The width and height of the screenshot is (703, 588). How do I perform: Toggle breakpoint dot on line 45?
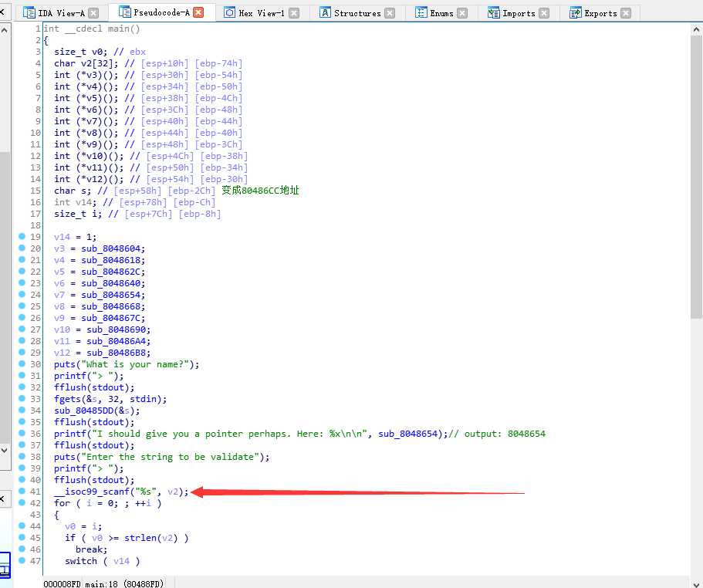(x=22, y=537)
